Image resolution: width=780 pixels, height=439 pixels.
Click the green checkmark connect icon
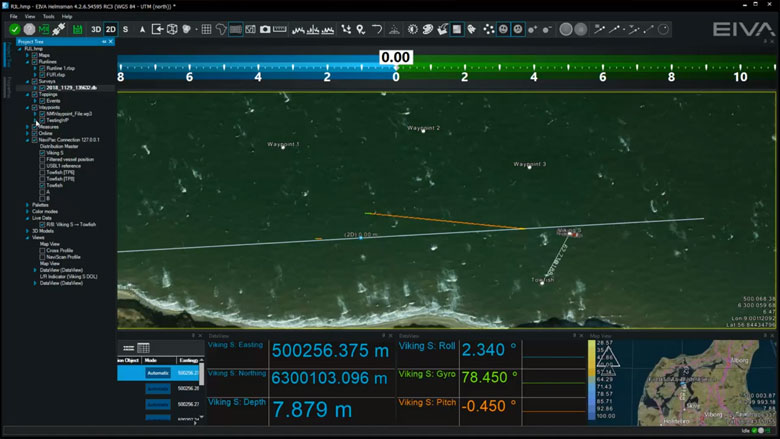point(14,29)
